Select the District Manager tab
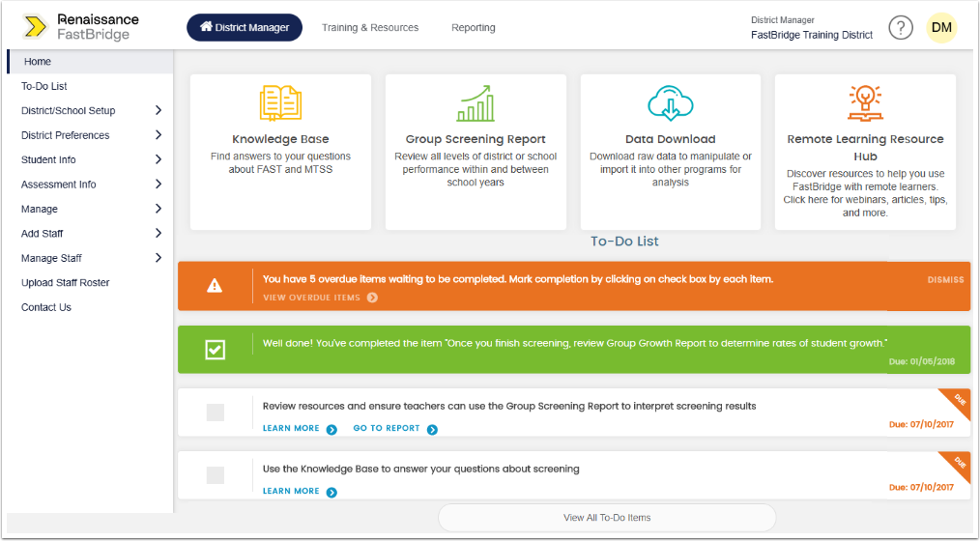 [245, 27]
